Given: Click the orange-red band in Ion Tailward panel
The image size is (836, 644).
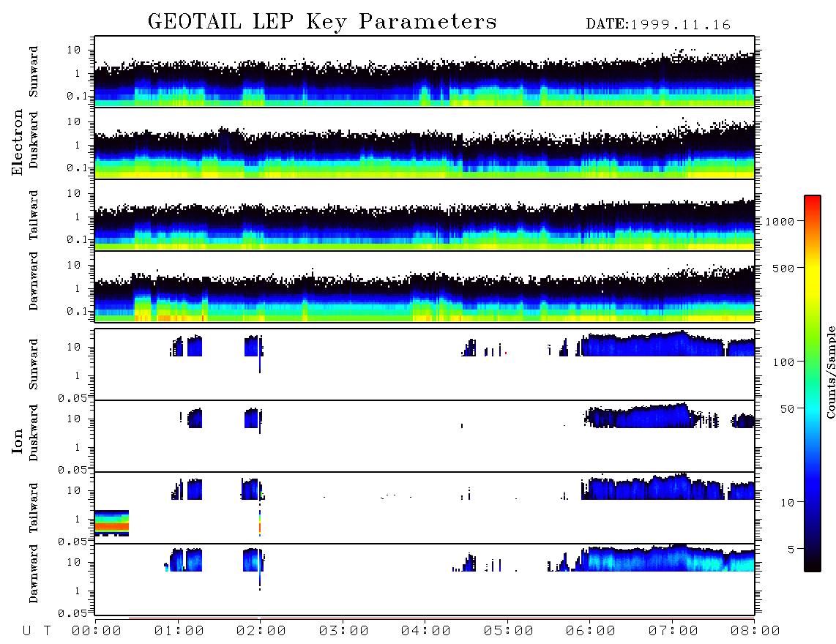Looking at the screenshot, I should point(112,526).
